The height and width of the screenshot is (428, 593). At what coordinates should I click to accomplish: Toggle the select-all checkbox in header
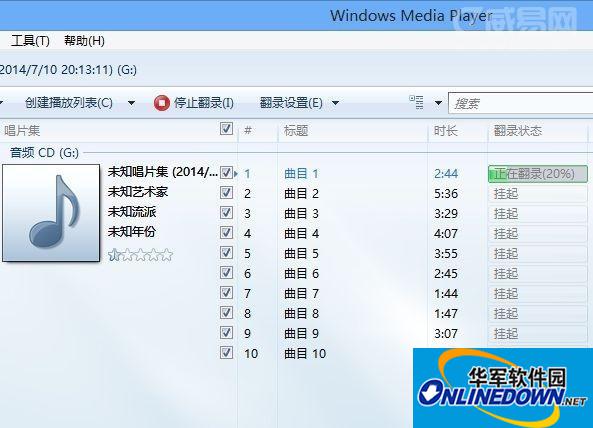point(226,129)
